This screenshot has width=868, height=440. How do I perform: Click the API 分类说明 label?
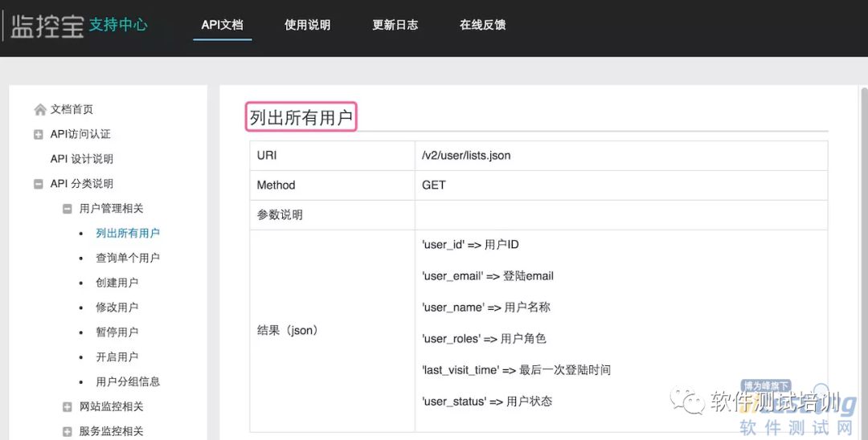pos(81,184)
